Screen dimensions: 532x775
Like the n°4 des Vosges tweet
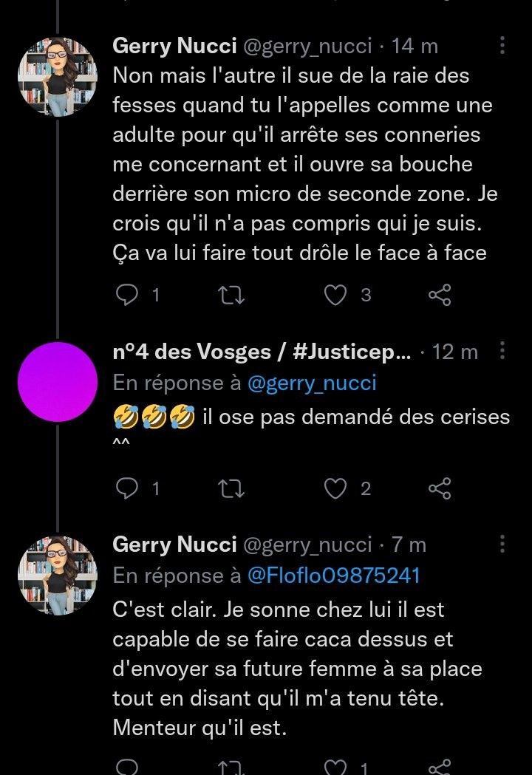(x=337, y=488)
